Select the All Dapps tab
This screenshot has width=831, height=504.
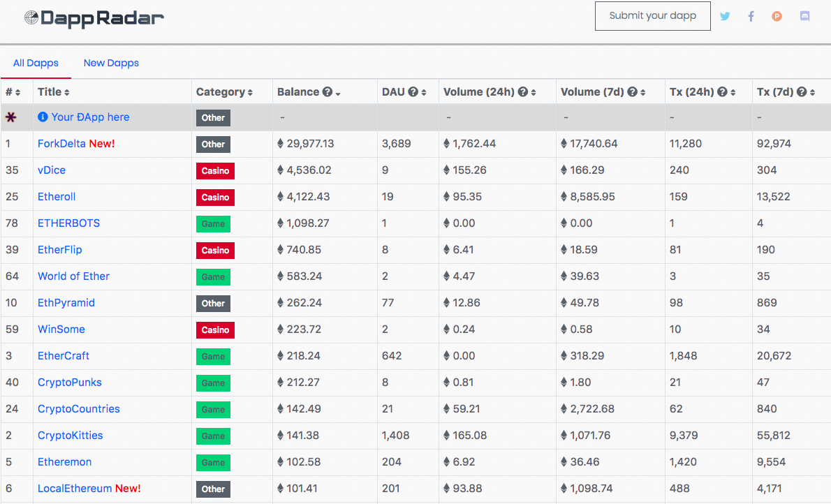coord(36,63)
